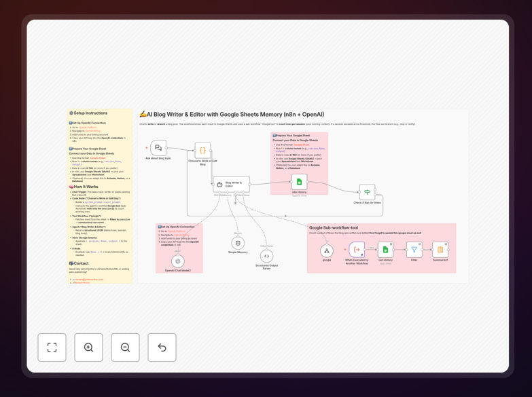Open the email link under Contact
Screen dimensions: 532x397
[x=88, y=280]
